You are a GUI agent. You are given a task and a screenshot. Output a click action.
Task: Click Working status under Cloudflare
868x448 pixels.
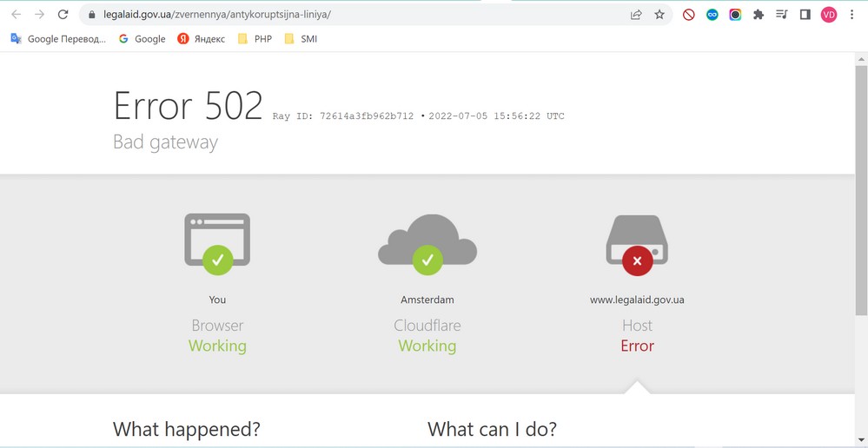(427, 346)
